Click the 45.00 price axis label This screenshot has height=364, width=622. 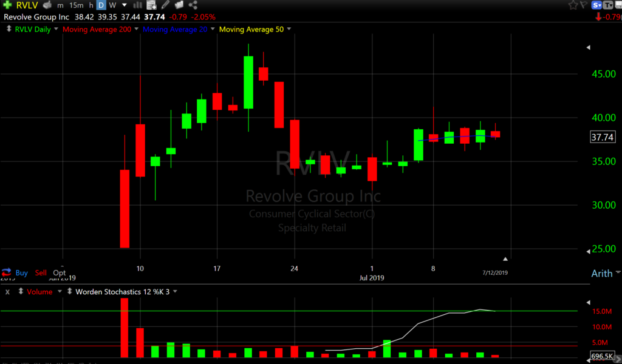[604, 74]
